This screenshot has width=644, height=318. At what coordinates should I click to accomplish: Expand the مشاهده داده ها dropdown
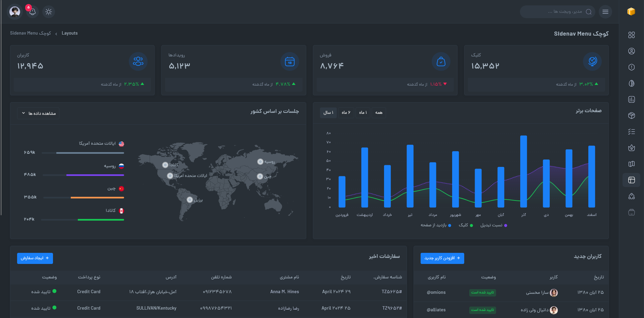[38, 113]
